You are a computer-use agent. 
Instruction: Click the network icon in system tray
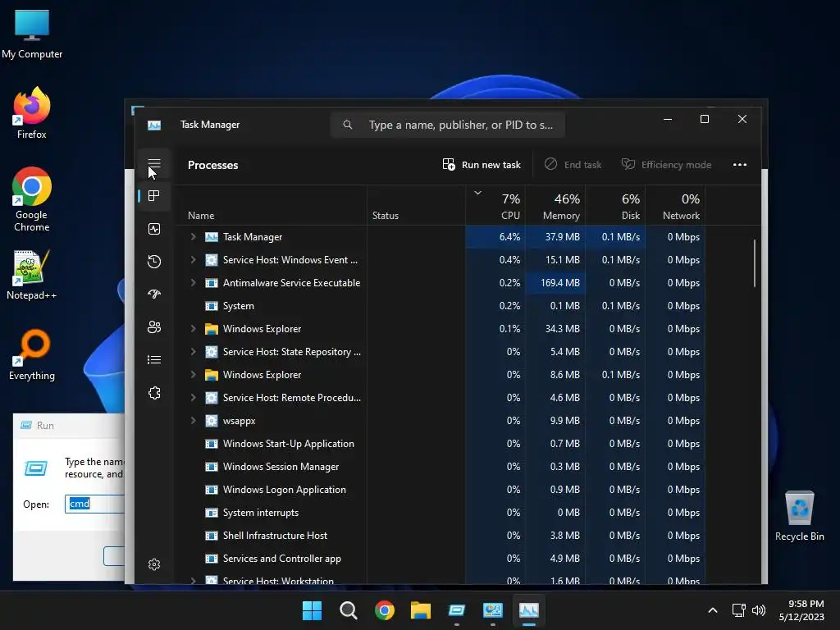pos(739,610)
